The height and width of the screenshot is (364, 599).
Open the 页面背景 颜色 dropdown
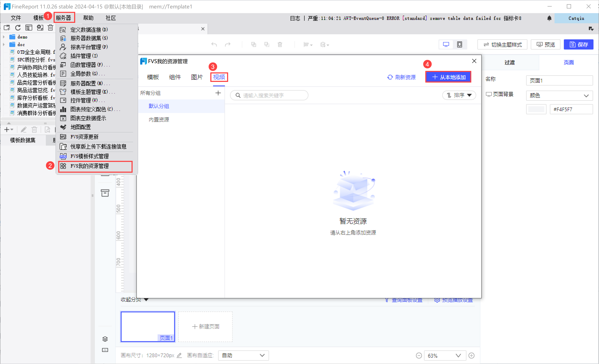pyautogui.click(x=559, y=95)
